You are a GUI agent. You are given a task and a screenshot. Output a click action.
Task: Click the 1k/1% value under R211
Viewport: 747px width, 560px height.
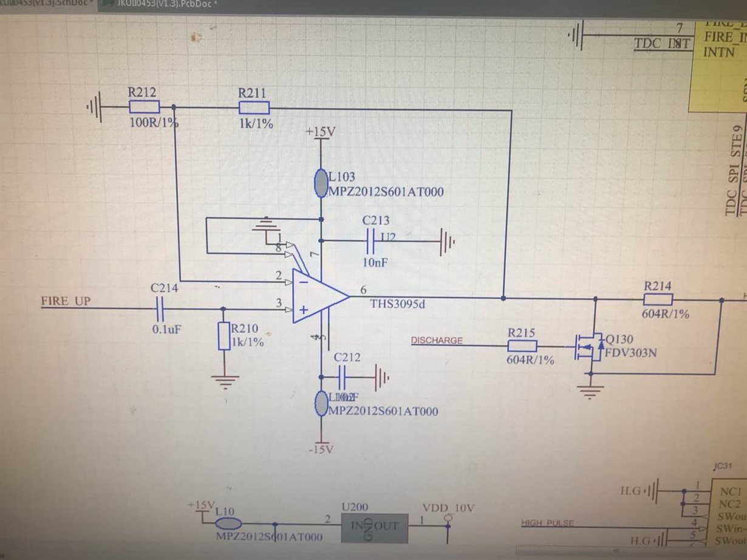pos(256,124)
